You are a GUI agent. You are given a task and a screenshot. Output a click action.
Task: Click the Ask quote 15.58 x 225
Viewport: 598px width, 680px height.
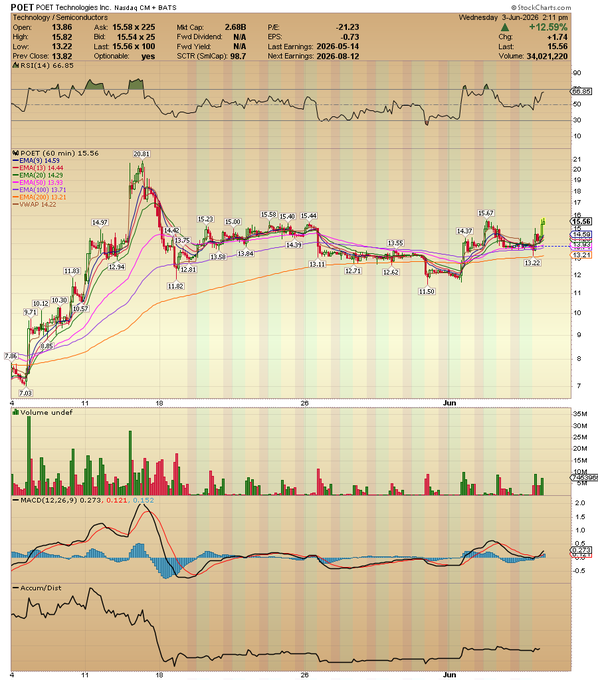point(134,27)
